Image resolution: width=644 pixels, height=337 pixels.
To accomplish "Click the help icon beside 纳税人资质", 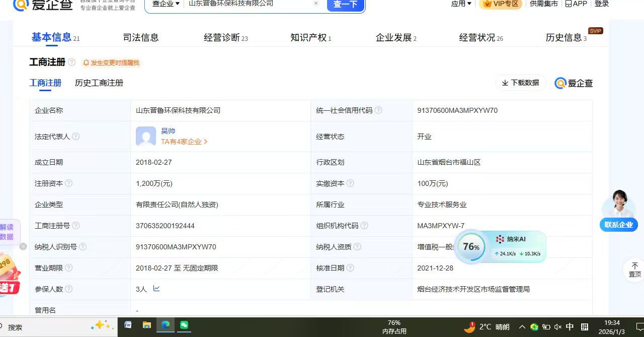I will (x=357, y=247).
